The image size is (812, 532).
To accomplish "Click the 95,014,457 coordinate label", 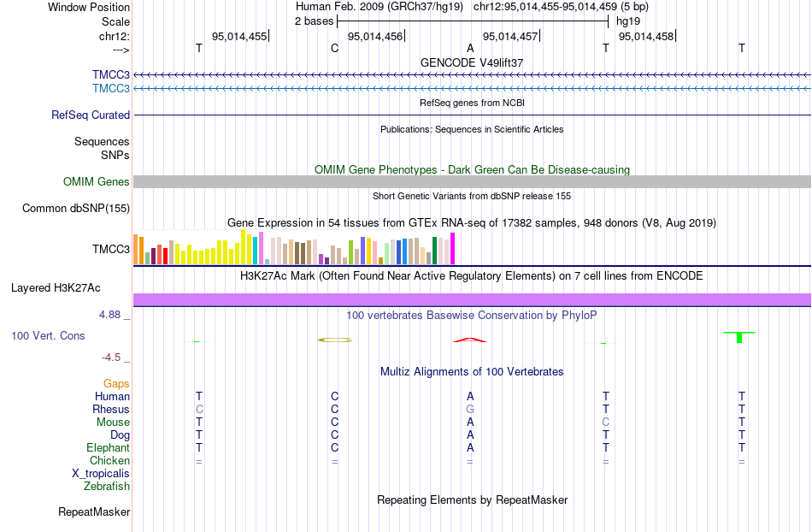I will pyautogui.click(x=510, y=36).
